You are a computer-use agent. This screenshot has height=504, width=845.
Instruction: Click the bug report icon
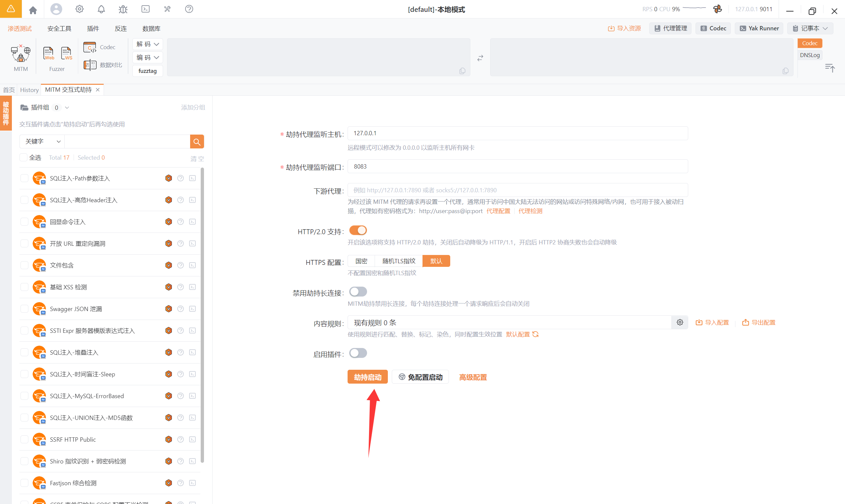click(x=123, y=9)
